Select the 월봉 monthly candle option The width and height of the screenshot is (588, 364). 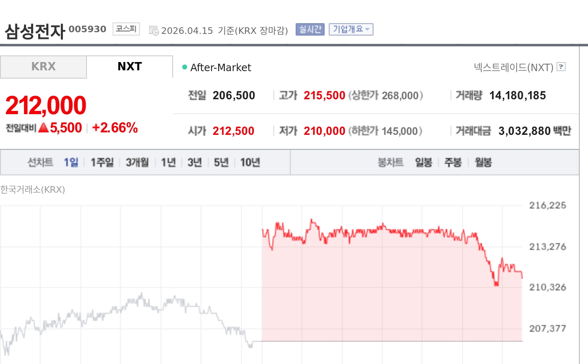tap(482, 163)
